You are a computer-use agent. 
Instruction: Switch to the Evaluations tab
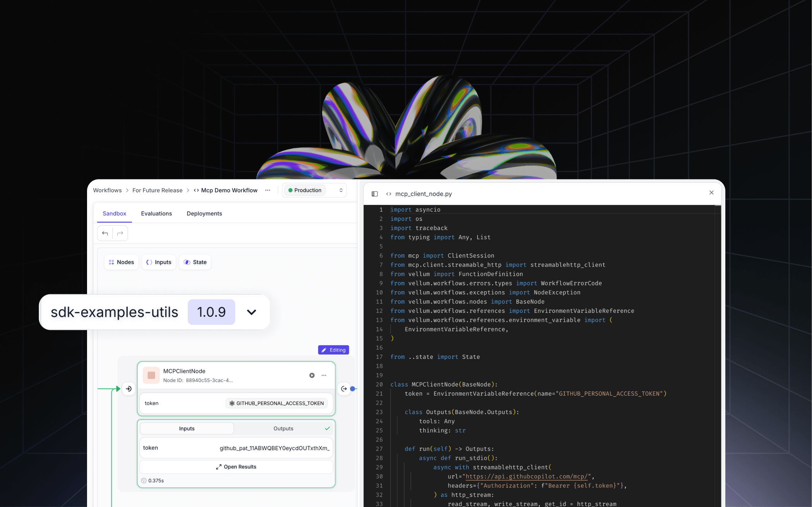point(156,213)
